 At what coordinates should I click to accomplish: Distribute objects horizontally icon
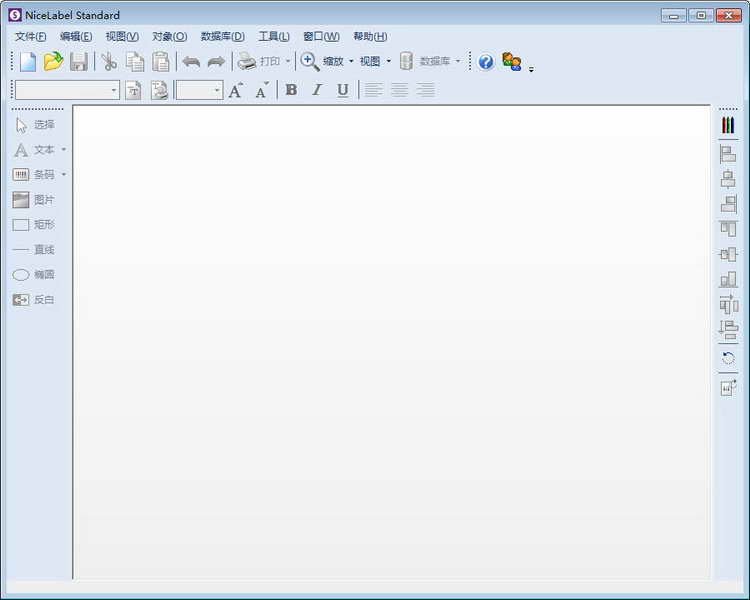pos(728,304)
